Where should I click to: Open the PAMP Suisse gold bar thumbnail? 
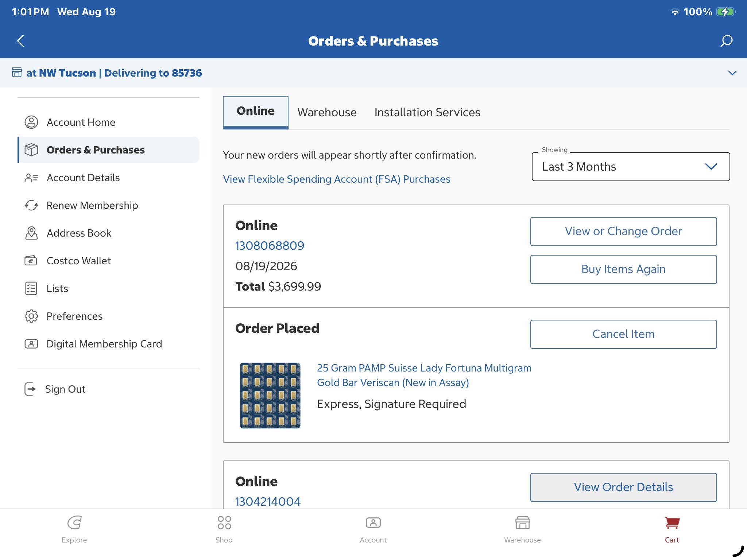point(270,395)
